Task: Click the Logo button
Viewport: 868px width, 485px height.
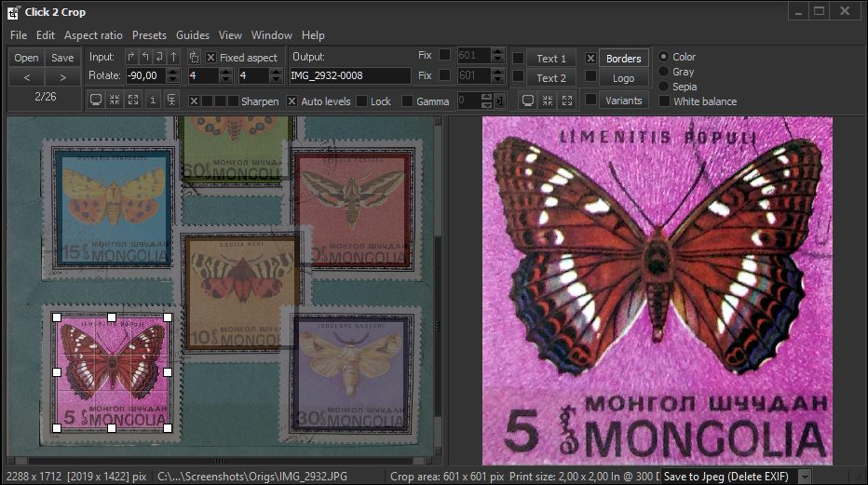Action: (623, 78)
